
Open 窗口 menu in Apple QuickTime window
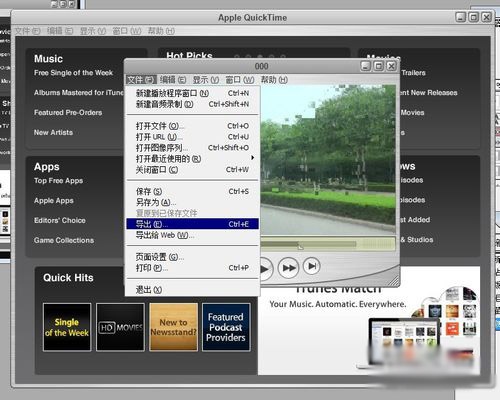[127, 31]
